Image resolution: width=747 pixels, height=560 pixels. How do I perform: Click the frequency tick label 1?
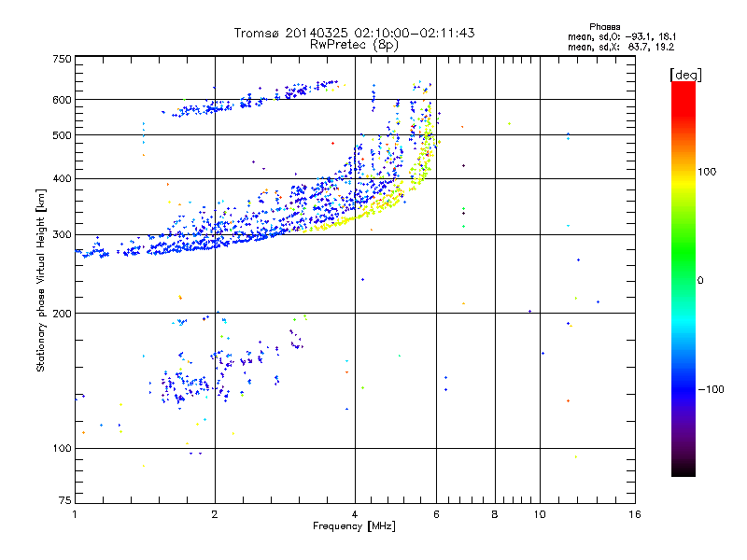[75, 514]
